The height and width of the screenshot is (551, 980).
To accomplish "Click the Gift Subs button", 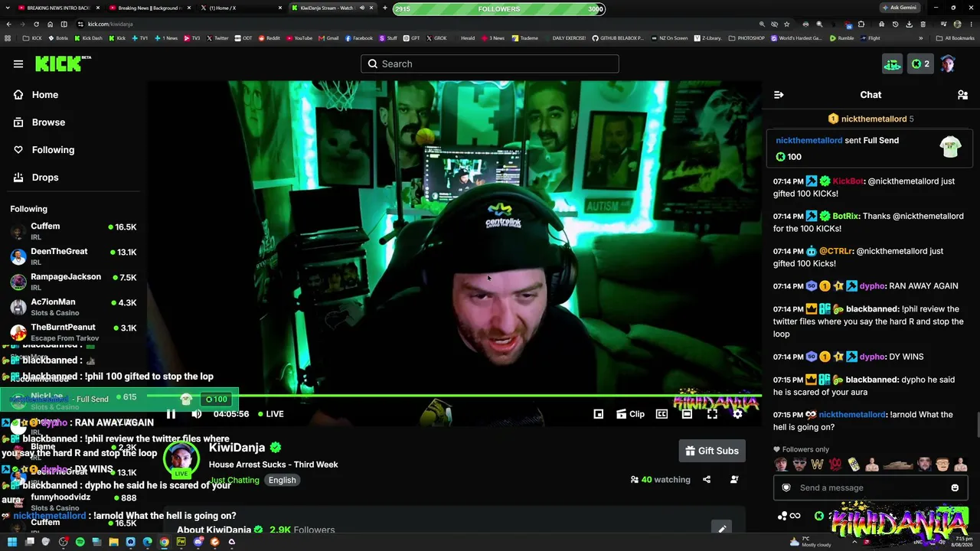I will (x=712, y=451).
